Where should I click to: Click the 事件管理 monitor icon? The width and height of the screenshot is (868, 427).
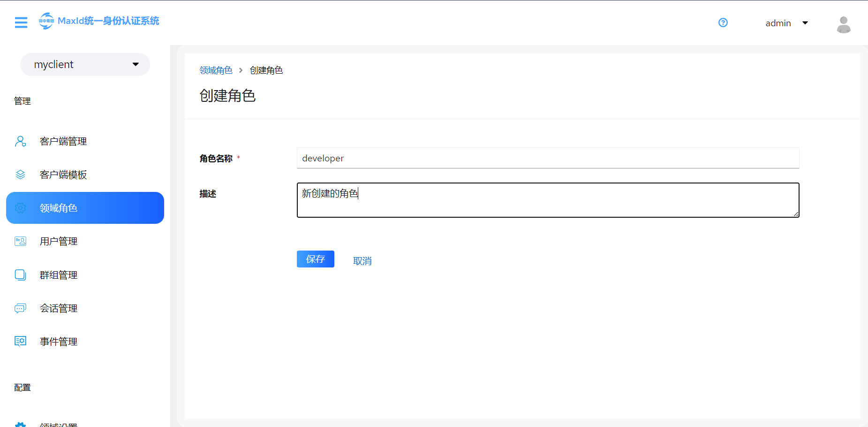click(x=21, y=342)
